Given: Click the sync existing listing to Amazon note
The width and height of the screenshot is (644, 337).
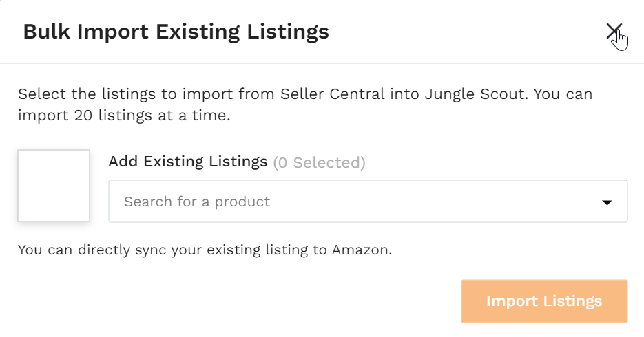Looking at the screenshot, I should 205,250.
